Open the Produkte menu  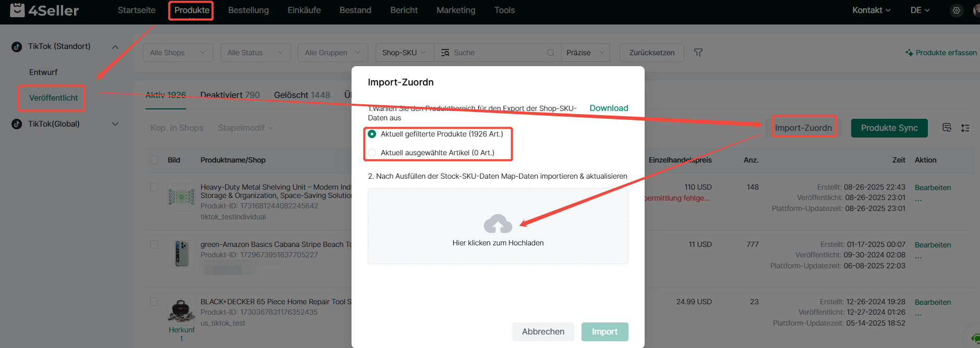click(x=192, y=10)
